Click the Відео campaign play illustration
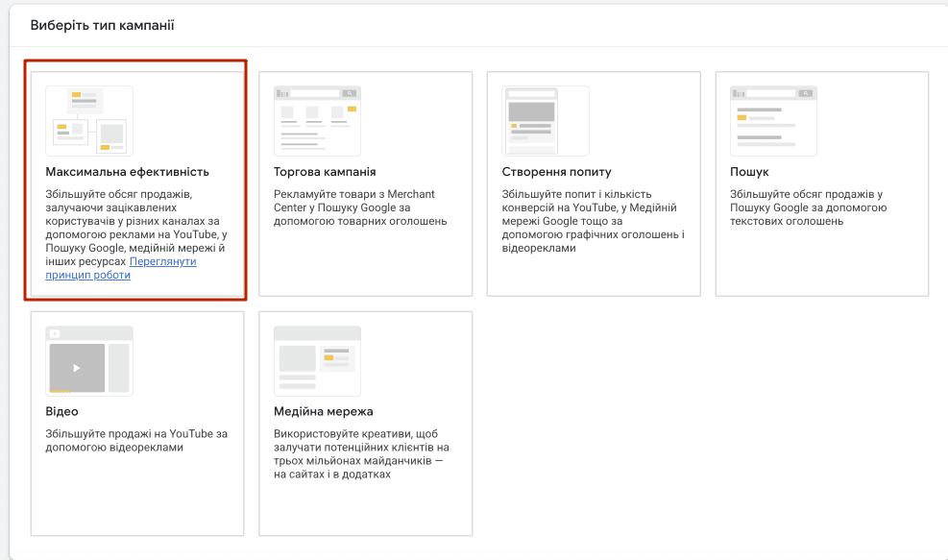The width and height of the screenshot is (948, 560). 89,361
